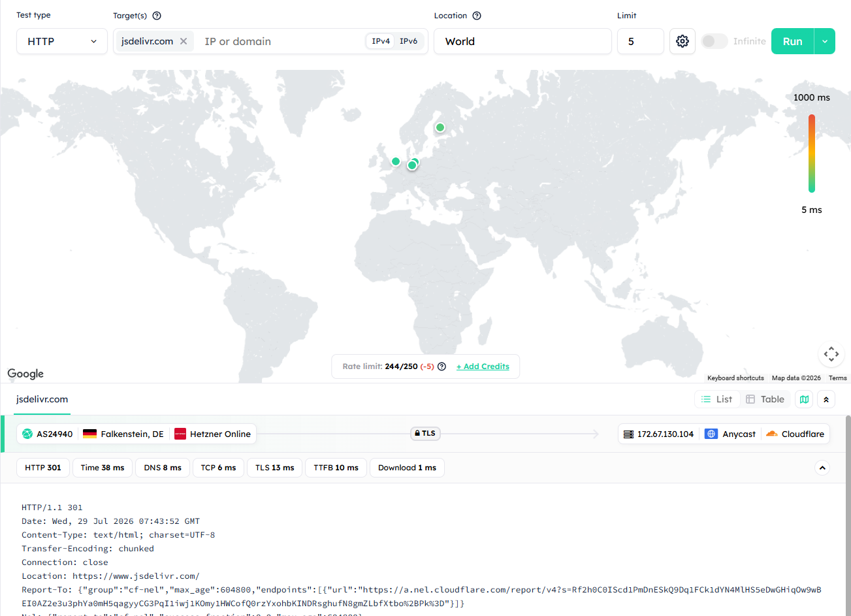The image size is (851, 616).
Task: Click the server icon beside 172.67.130.104
Action: pos(629,434)
